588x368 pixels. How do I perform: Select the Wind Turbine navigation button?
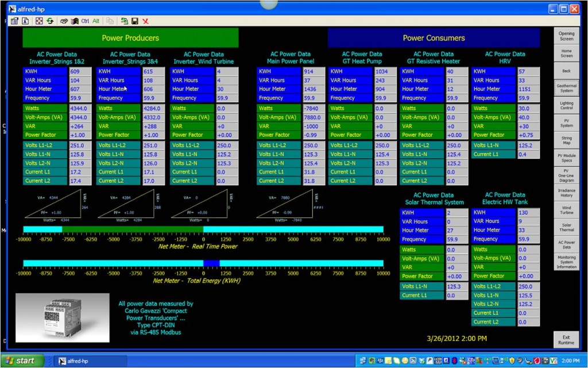[566, 210]
